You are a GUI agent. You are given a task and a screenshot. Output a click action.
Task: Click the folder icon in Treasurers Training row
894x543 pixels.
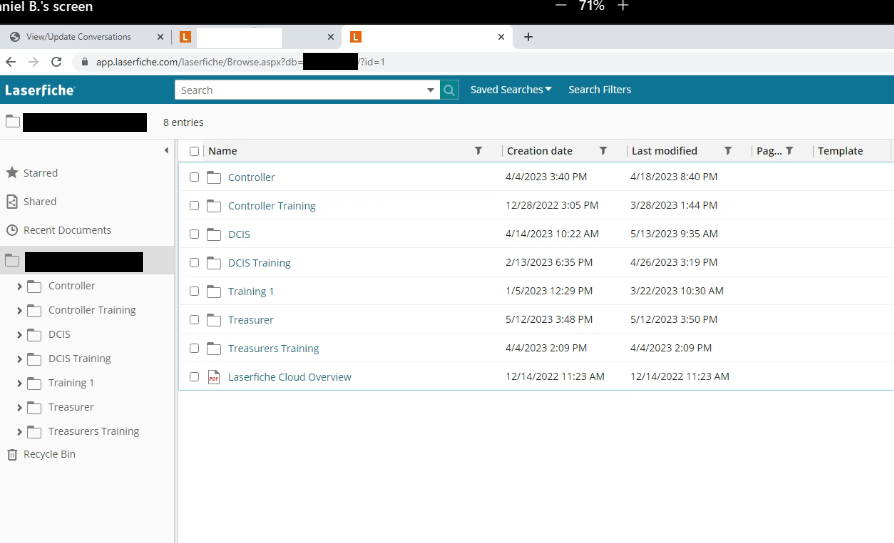214,348
